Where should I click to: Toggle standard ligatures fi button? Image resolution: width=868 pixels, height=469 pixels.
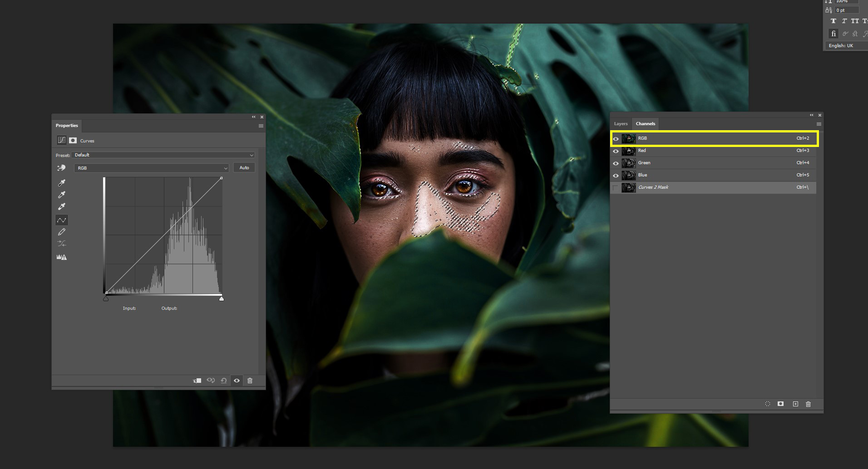pos(833,34)
